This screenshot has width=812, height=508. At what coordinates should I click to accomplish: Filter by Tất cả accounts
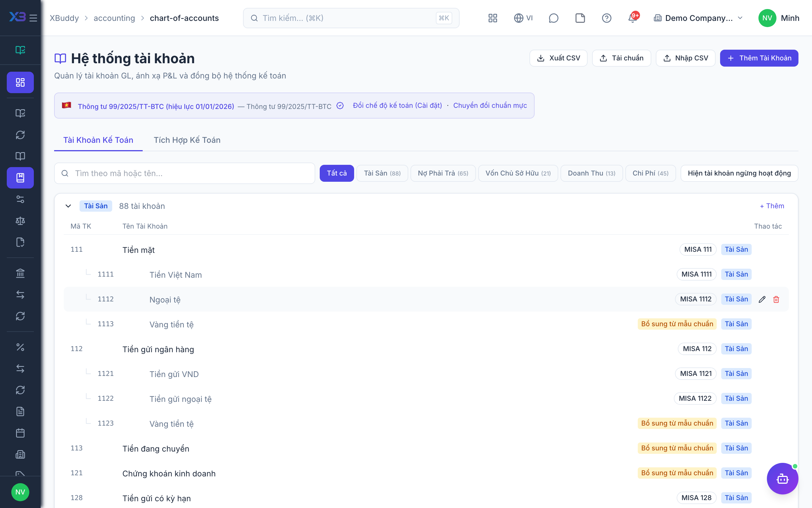pos(337,173)
